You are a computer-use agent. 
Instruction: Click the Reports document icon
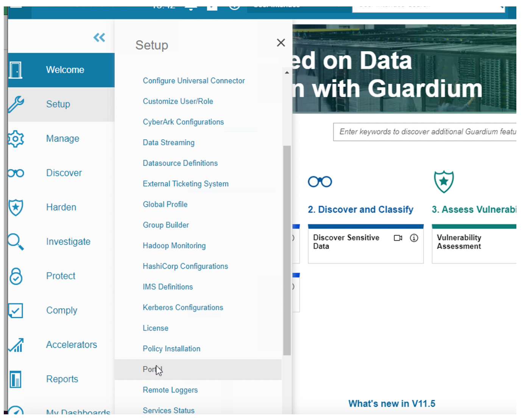(x=16, y=380)
